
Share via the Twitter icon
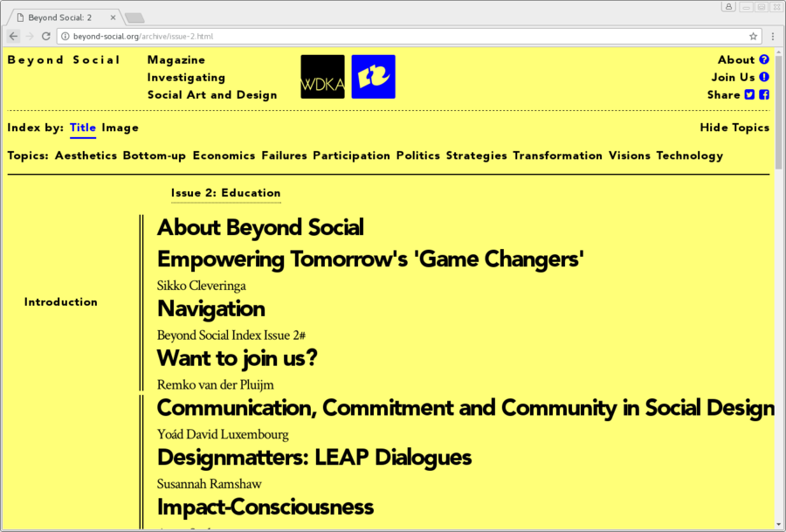pos(749,94)
